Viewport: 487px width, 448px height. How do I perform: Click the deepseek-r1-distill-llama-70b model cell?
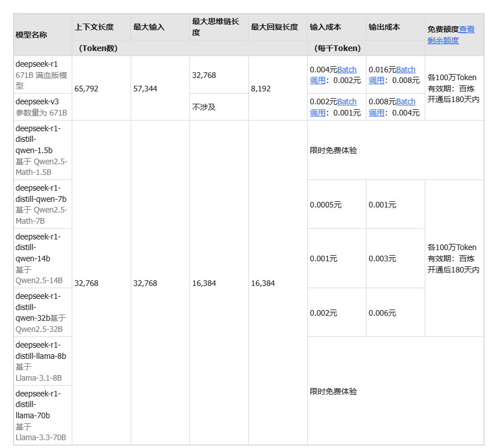(43, 415)
